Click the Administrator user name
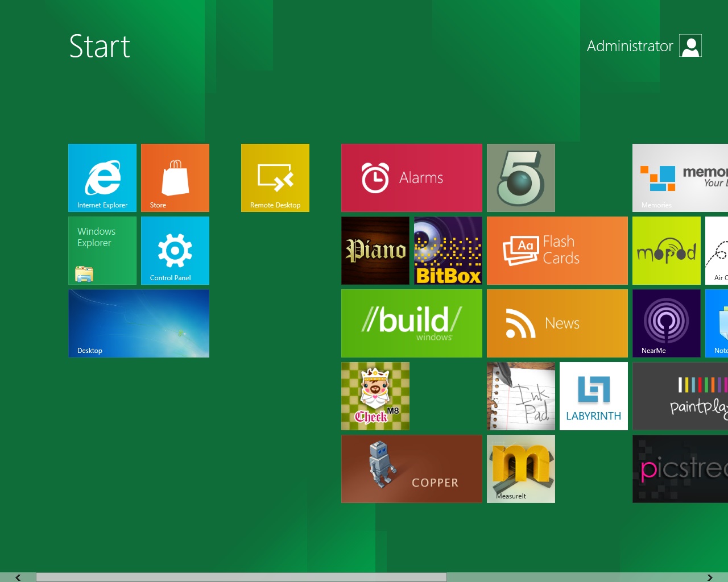This screenshot has width=728, height=582. pos(630,46)
